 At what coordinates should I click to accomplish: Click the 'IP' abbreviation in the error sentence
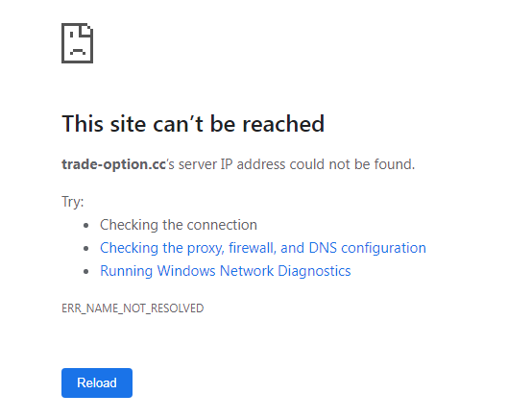pos(227,164)
